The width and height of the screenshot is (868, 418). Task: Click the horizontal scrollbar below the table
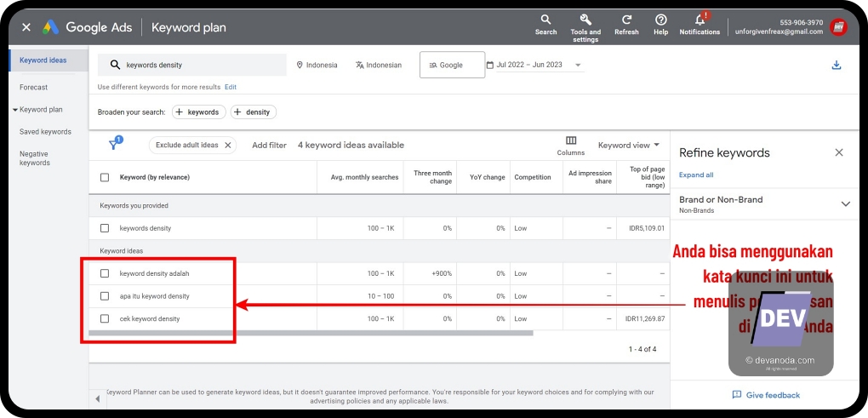311,333
